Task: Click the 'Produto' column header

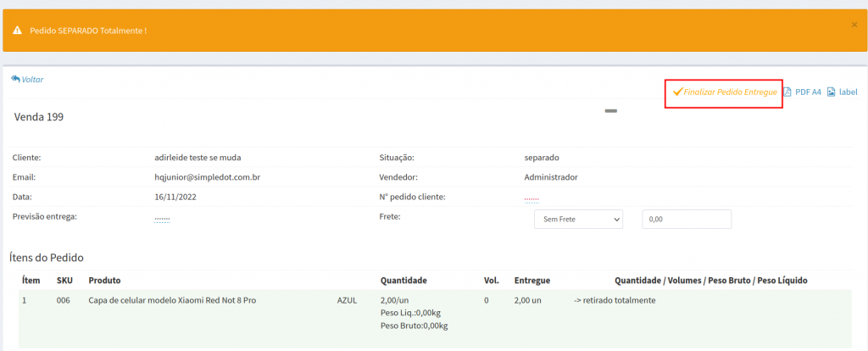Action: pos(104,280)
